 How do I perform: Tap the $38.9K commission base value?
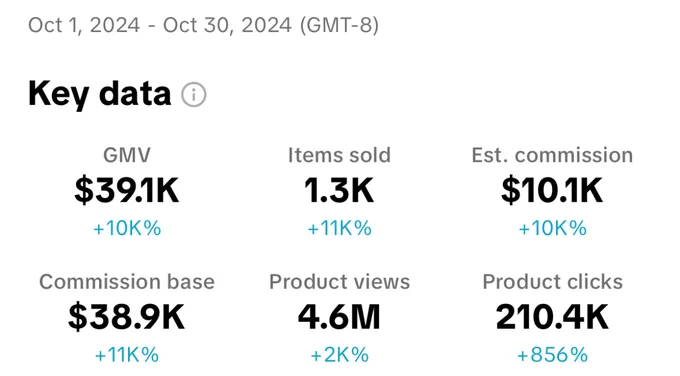127,317
